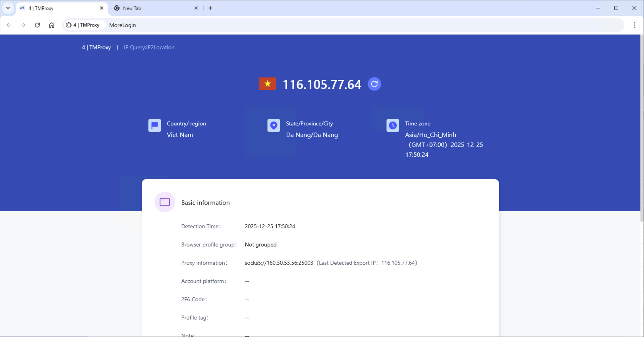Screen dimensions: 644x337
Task: Click the Vietnam flag icon
Action: coord(268,84)
